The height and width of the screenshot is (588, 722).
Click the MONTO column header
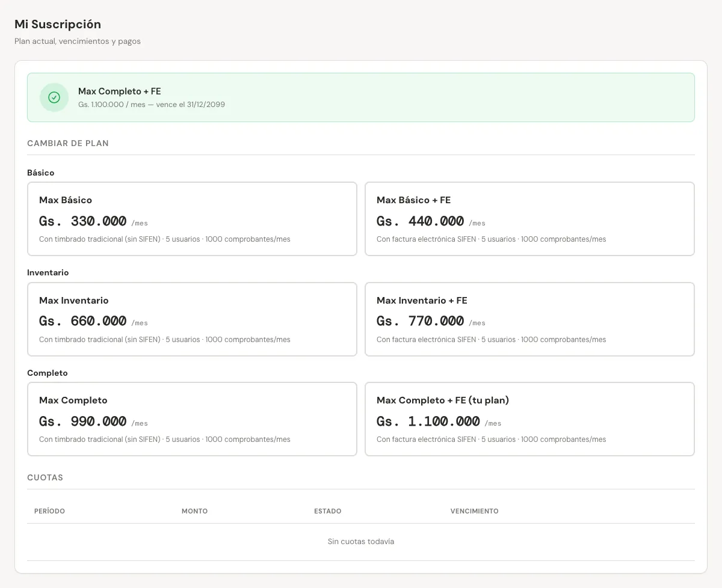pos(194,511)
